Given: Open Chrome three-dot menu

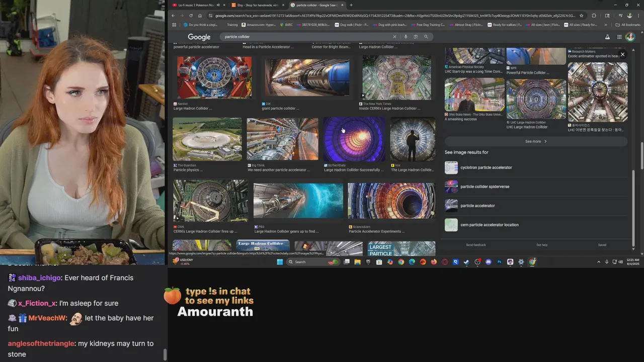Looking at the screenshot, I should point(637,16).
